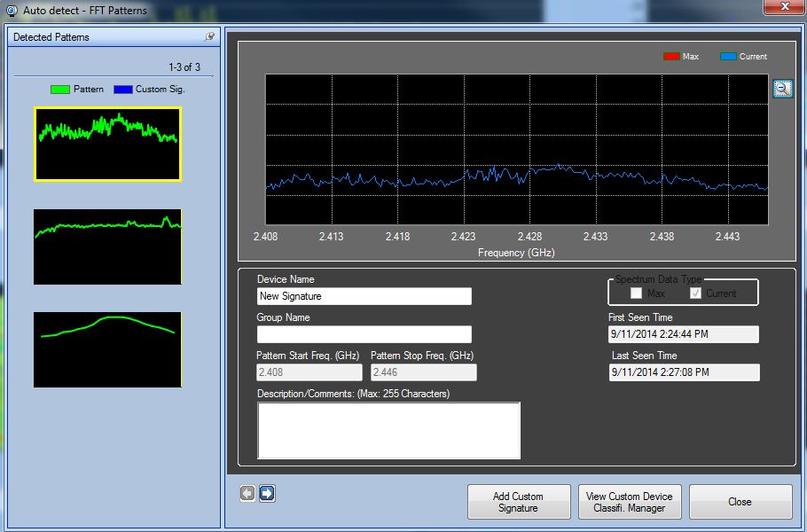Click the Description/Comments text box
The height and width of the screenshot is (532, 807).
click(x=388, y=430)
